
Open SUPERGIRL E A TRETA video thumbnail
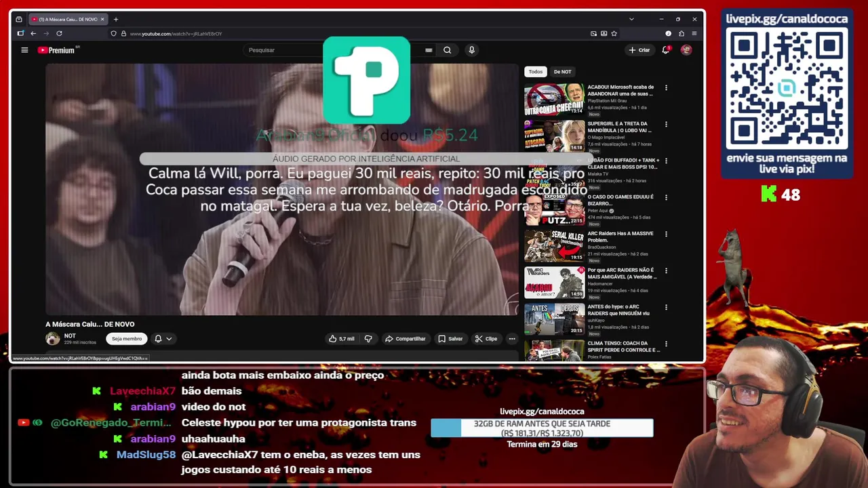coord(554,136)
